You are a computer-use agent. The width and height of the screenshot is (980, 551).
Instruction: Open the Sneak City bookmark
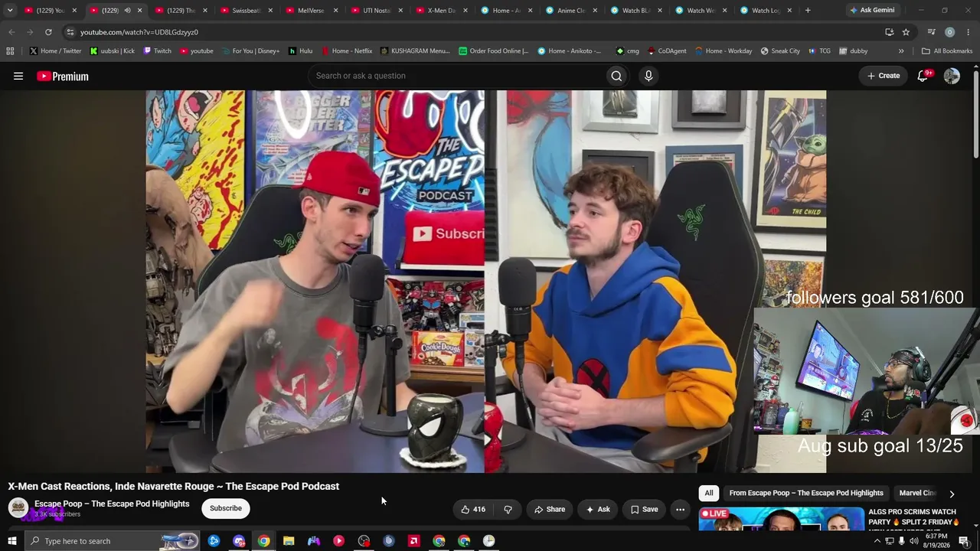780,51
